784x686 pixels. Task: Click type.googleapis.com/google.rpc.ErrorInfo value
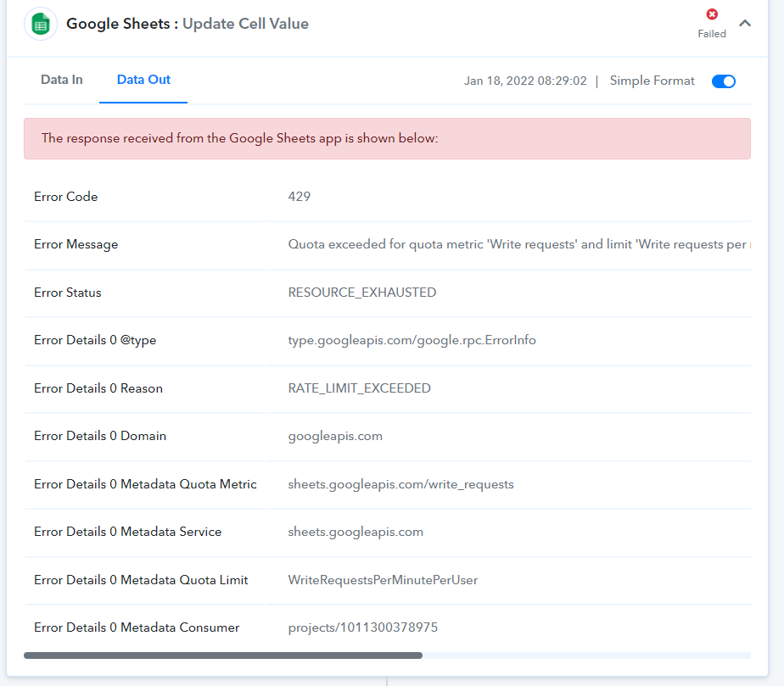[x=412, y=340]
